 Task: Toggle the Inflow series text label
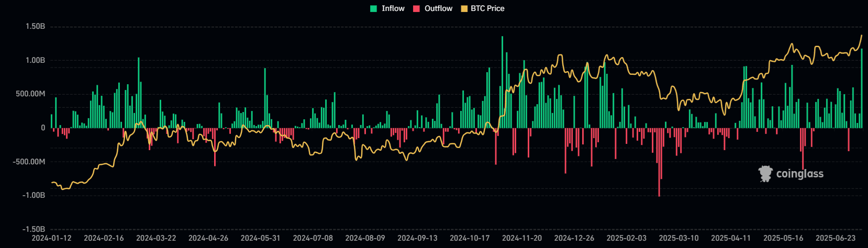393,8
